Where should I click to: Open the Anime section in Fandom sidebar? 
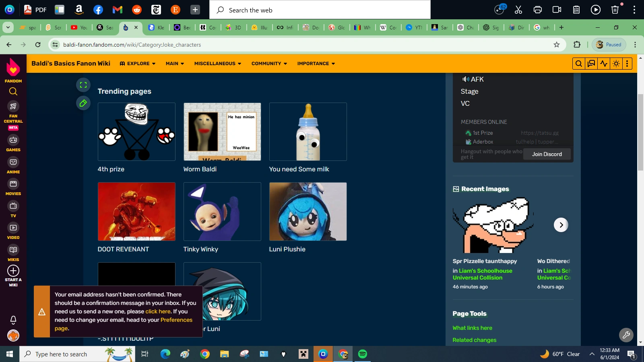13,165
